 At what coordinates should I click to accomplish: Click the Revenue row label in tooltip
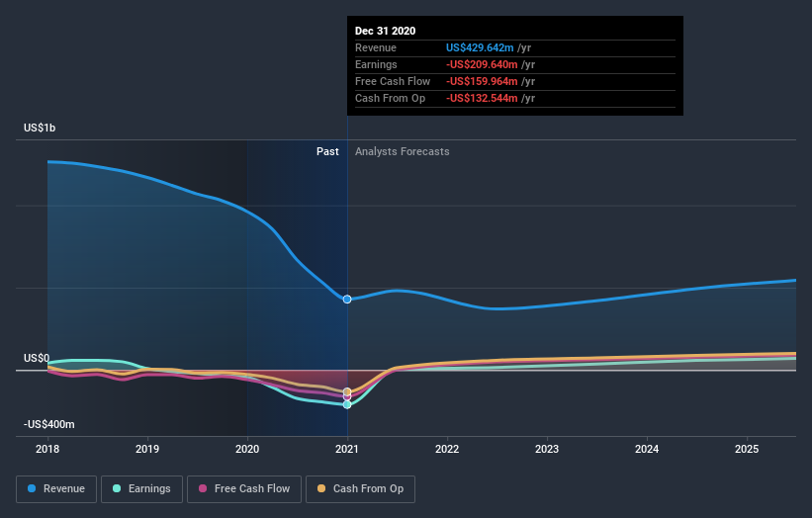[376, 47]
